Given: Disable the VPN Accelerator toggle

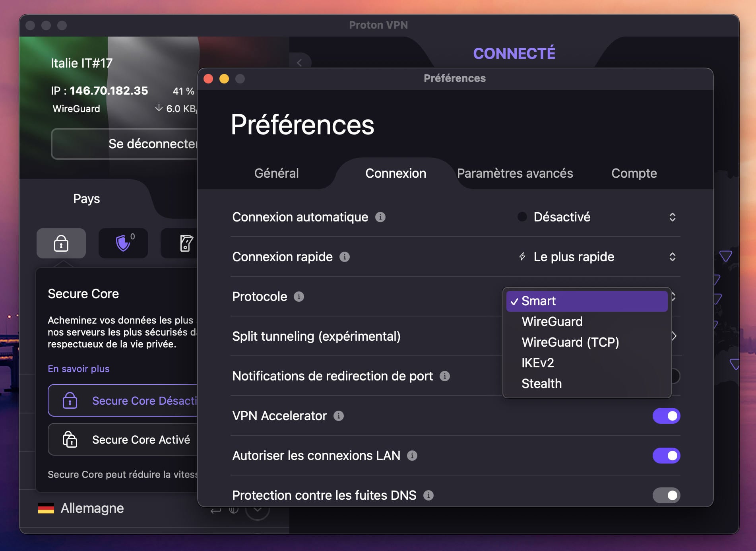Looking at the screenshot, I should 666,415.
